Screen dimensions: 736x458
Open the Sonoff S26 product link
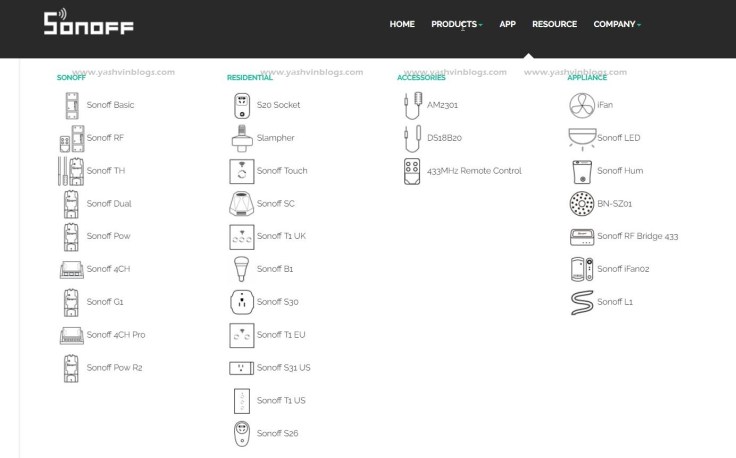[x=277, y=434]
